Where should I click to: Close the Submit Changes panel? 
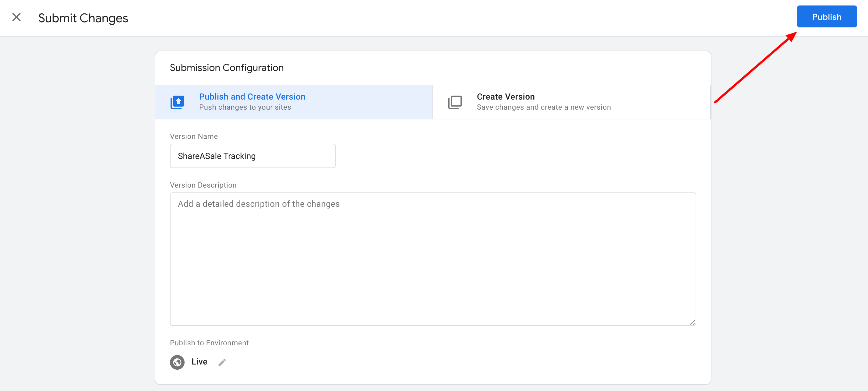16,17
